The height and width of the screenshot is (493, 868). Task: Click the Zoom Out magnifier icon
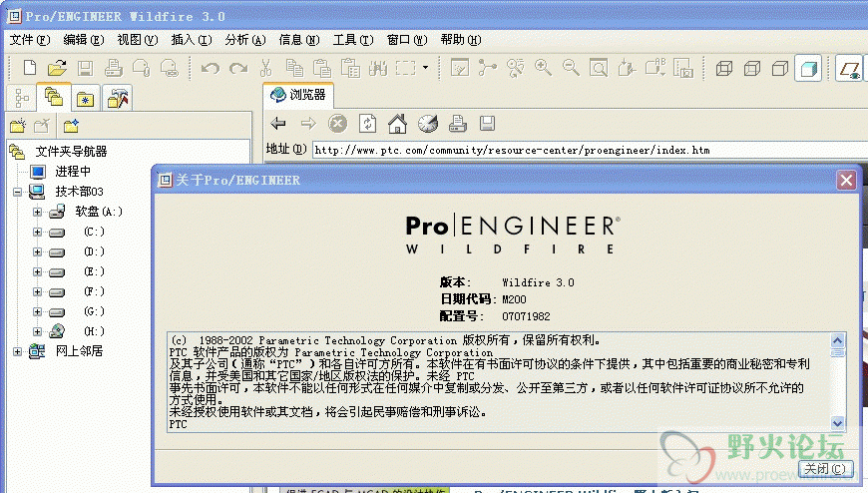coord(571,68)
